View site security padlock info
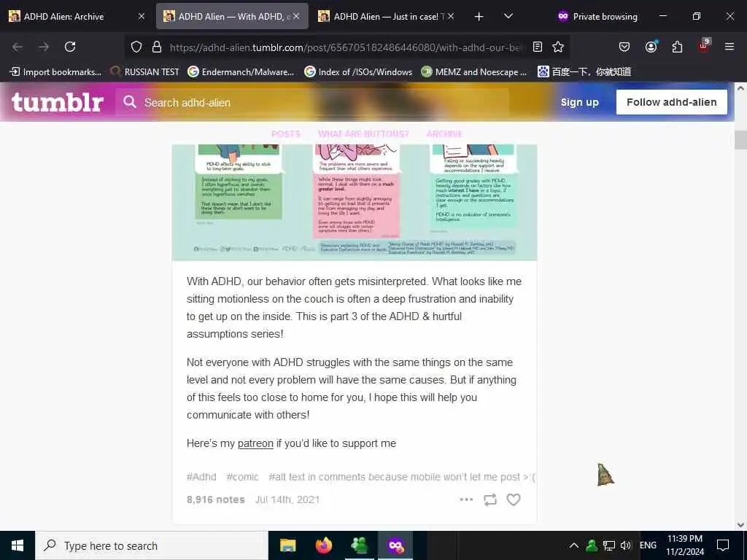This screenshot has width=747, height=560. pos(157,47)
